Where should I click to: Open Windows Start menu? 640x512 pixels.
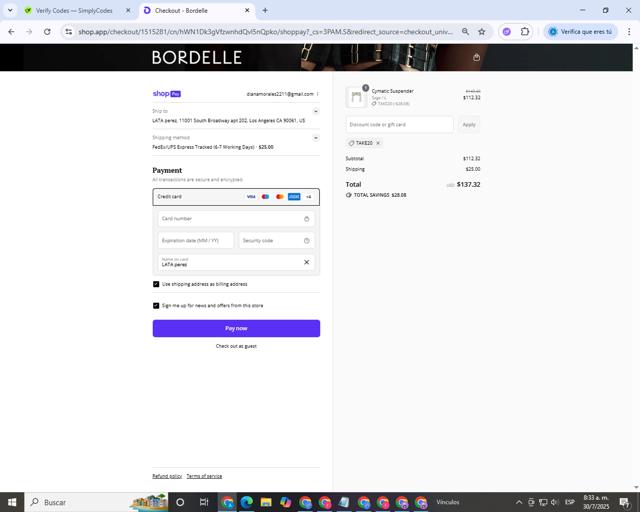12,502
